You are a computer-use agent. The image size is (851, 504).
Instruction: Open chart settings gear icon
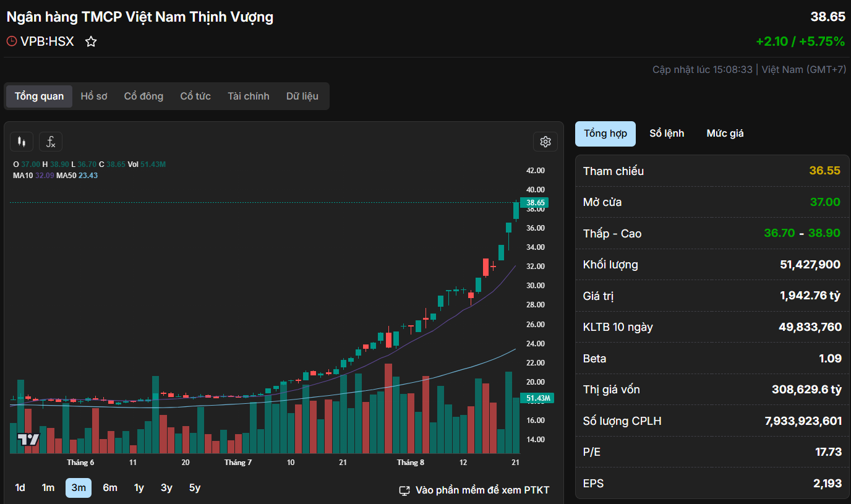545,142
